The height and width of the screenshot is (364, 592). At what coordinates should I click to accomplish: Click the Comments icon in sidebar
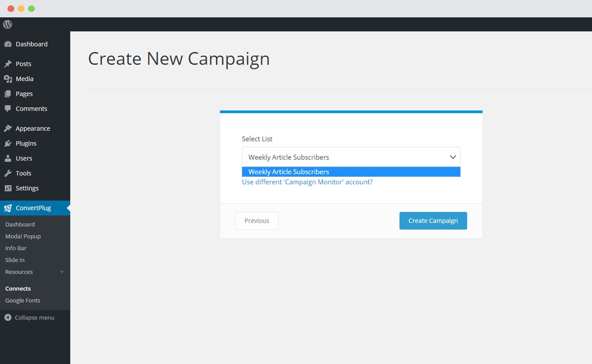pyautogui.click(x=8, y=109)
